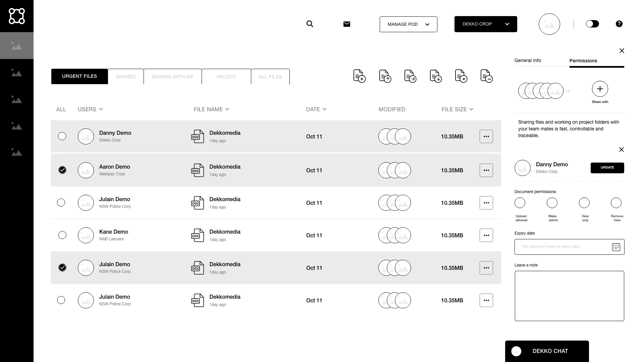
Task: Select the Upload allowed permission radio
Action: [520, 203]
